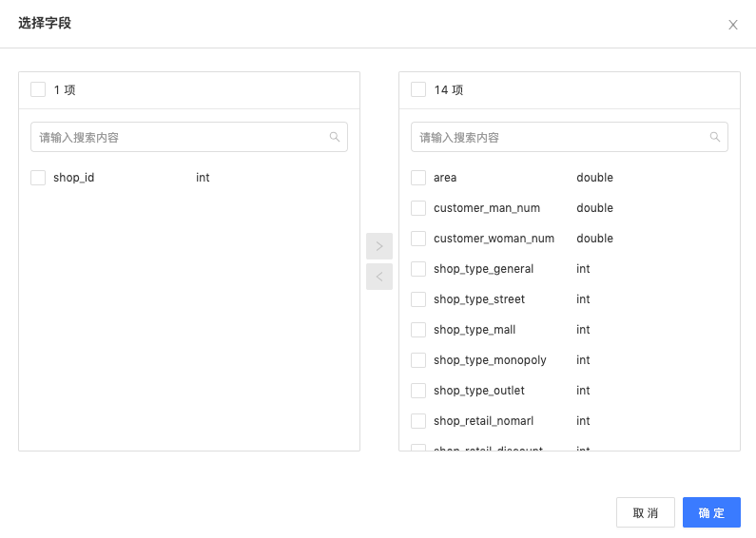
Task: Check the shop_type_outlet checkbox
Action: click(x=418, y=390)
